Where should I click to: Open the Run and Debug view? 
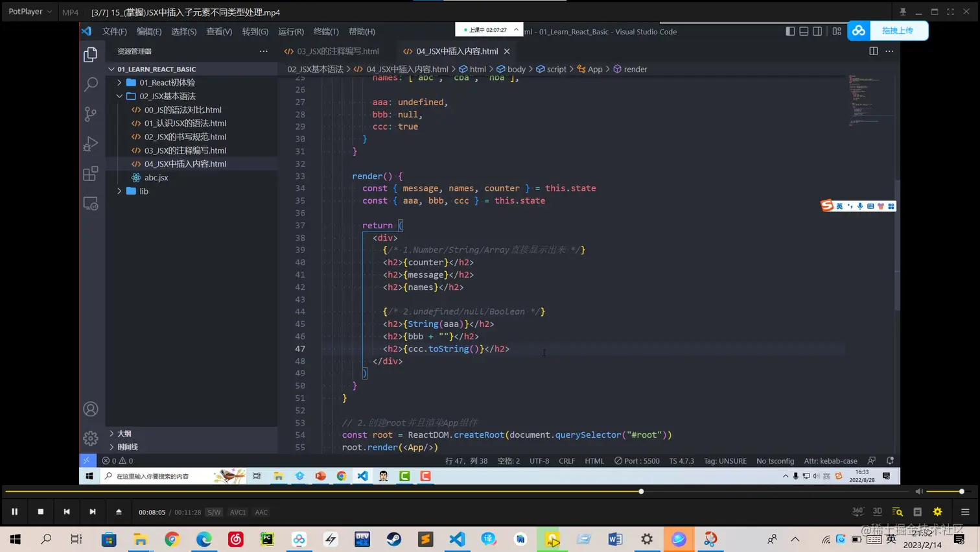91,144
